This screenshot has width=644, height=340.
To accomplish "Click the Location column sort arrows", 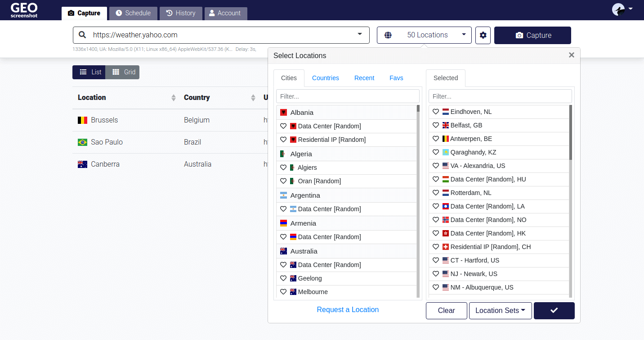I will point(174,98).
